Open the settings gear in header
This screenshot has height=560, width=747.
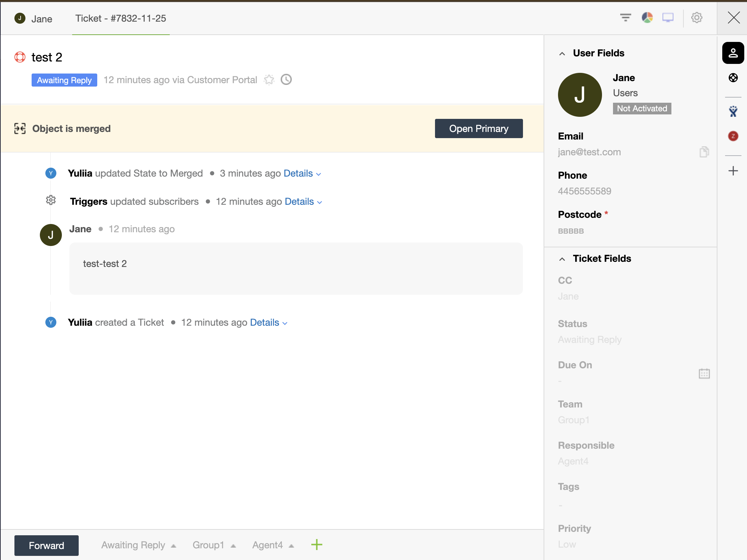[696, 18]
